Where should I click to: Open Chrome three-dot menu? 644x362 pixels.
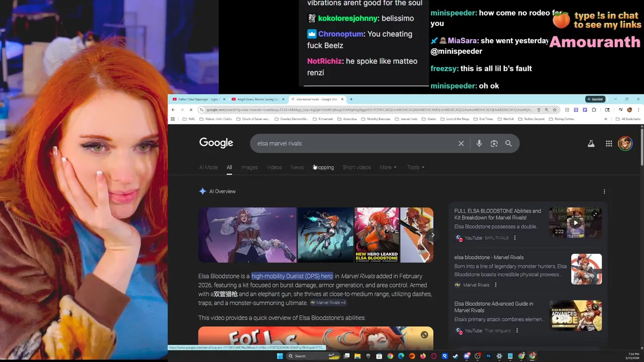pos(638,110)
